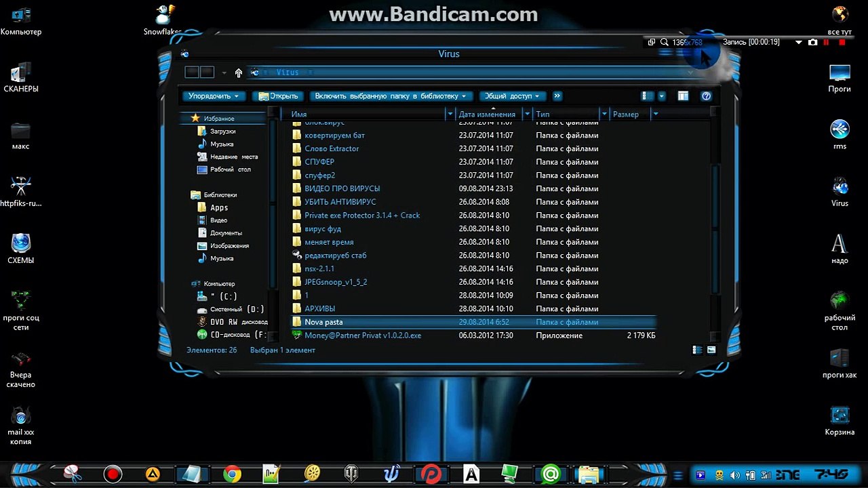Open the Изображения library

click(229, 246)
